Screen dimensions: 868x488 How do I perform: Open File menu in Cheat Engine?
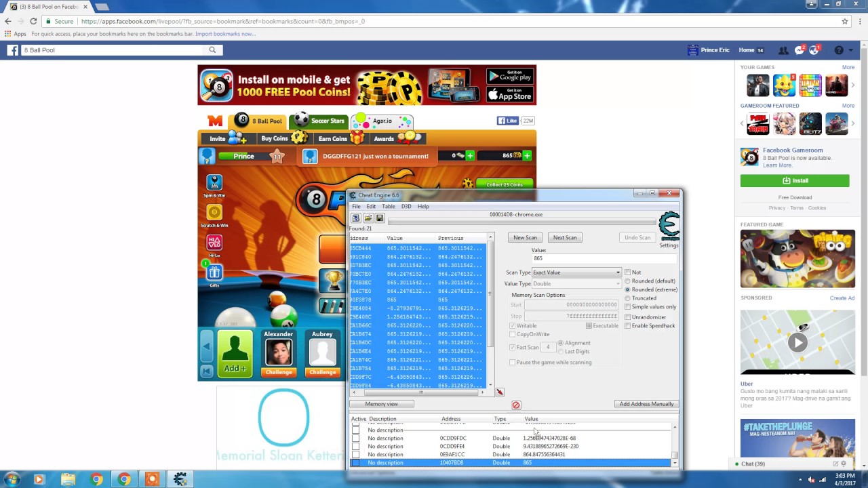pos(356,206)
